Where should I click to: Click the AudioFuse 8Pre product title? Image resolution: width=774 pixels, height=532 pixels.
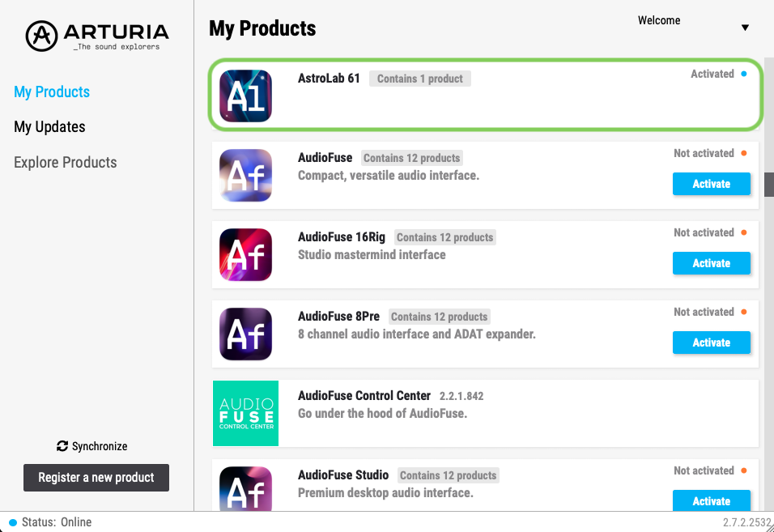[338, 317]
